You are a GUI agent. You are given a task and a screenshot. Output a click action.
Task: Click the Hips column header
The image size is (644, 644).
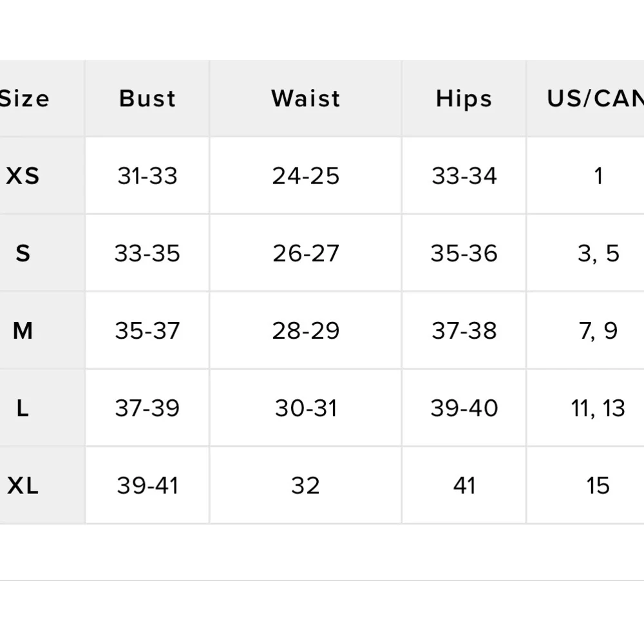tap(464, 99)
